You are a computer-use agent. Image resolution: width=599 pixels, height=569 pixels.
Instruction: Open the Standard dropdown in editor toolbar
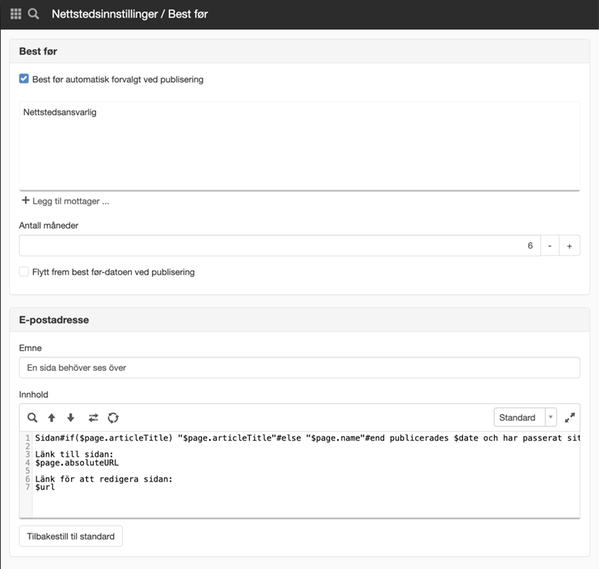[525, 417]
